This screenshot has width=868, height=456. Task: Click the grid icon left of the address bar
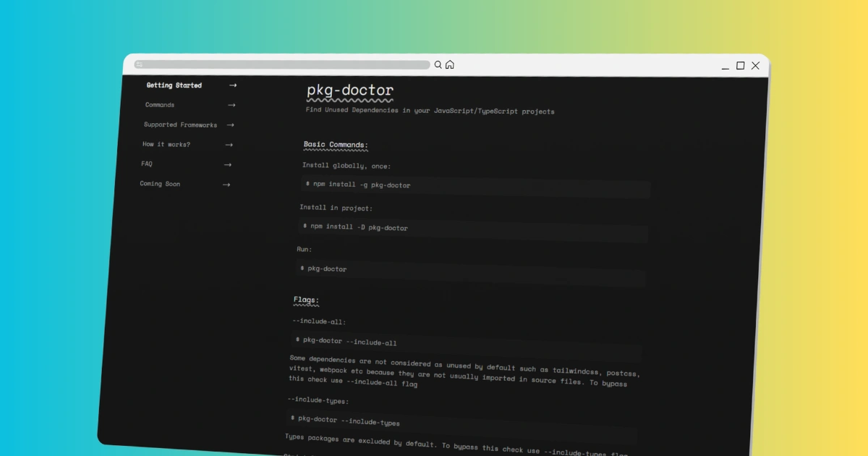tap(138, 64)
